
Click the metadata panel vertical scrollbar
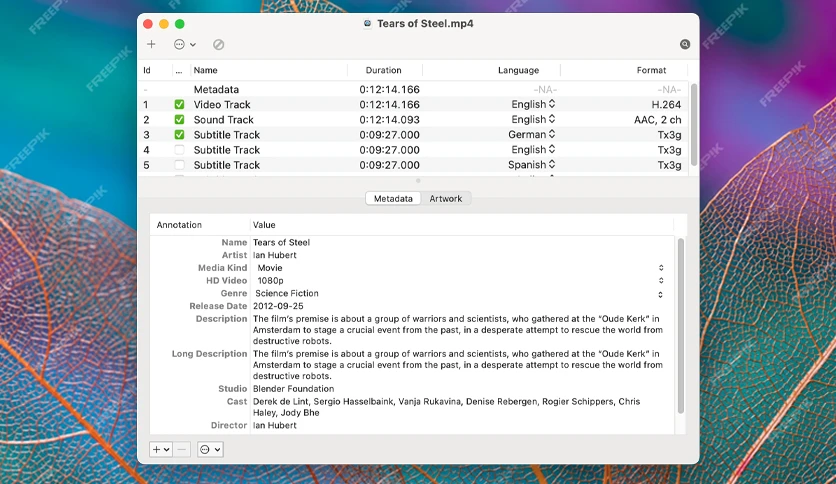pyautogui.click(x=680, y=326)
